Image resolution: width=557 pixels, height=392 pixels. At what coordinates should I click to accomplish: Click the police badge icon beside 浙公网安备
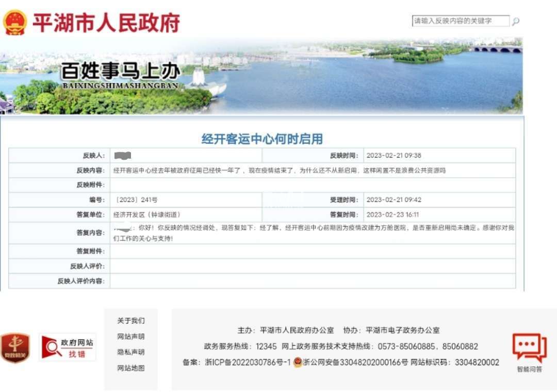pyautogui.click(x=298, y=362)
